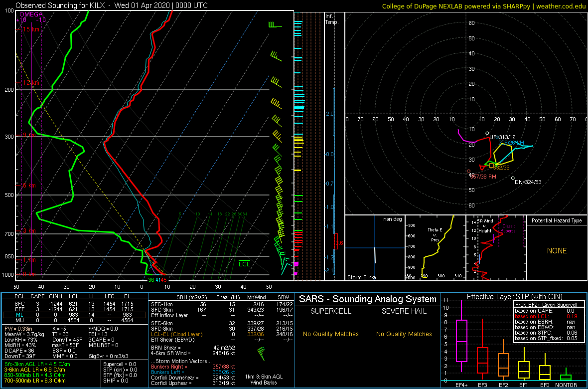
Task: Click the Prob EF2+ Given Supercell header
Action: [546, 305]
